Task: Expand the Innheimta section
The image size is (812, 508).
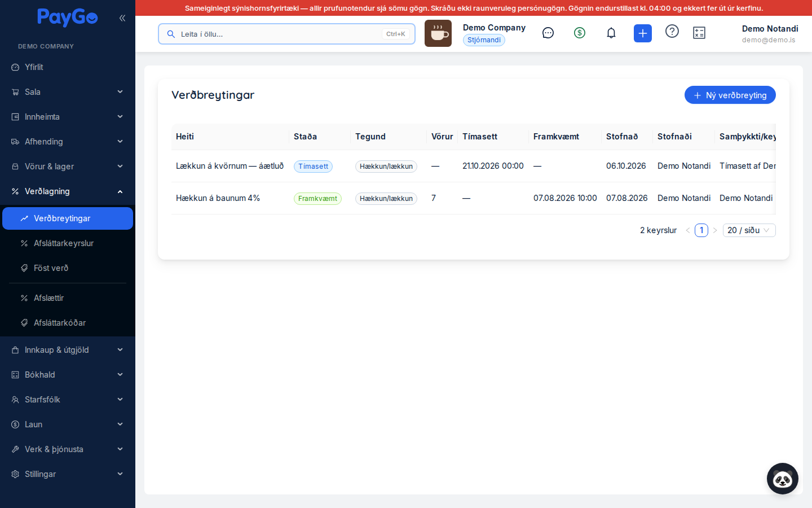Action: [x=68, y=117]
